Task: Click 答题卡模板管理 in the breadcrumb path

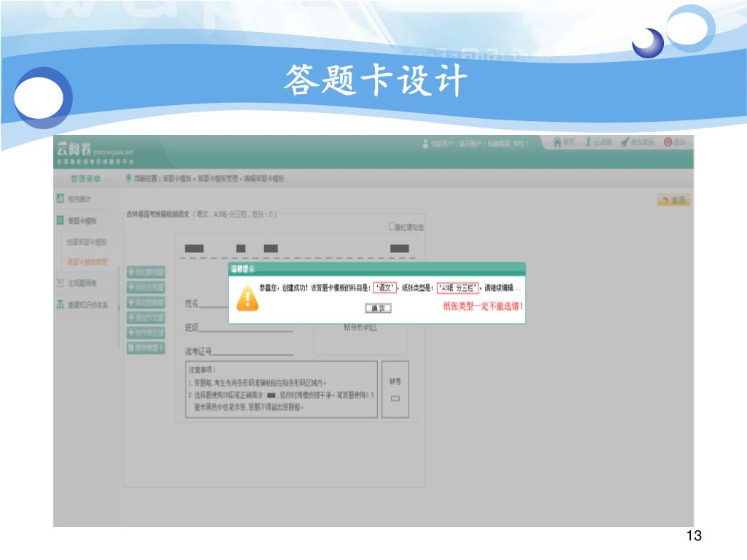Action: click(x=217, y=179)
